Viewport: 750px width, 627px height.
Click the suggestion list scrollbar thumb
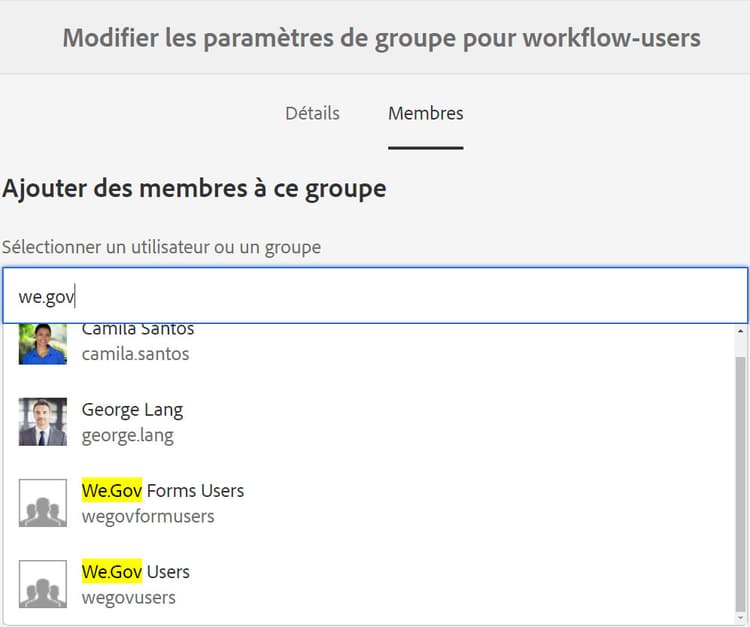pyautogui.click(x=741, y=480)
